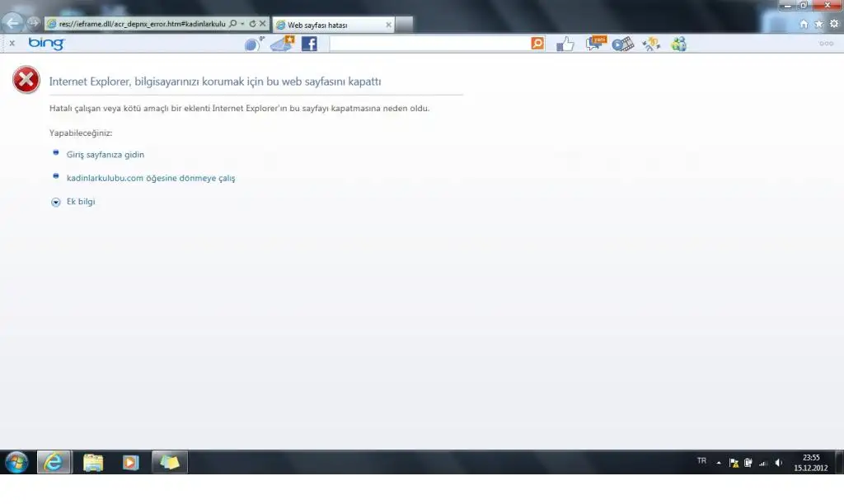
Task: Click the Facebook icon in Bing toolbar
Action: tap(309, 44)
